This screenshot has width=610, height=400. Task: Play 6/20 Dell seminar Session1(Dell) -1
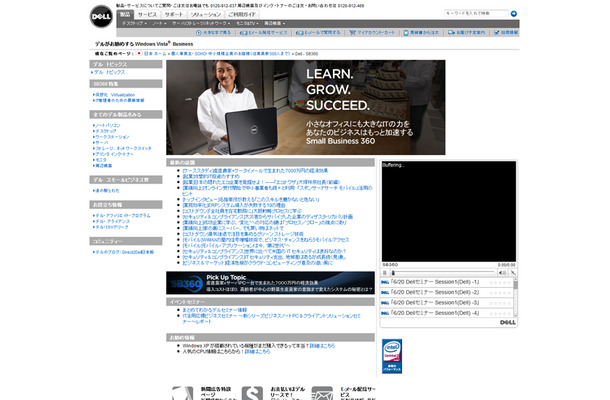click(435, 282)
